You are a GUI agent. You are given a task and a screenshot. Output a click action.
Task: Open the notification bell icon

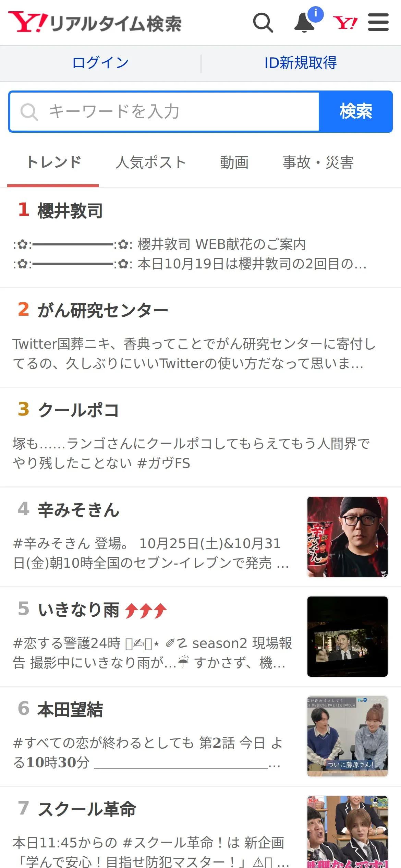click(305, 23)
